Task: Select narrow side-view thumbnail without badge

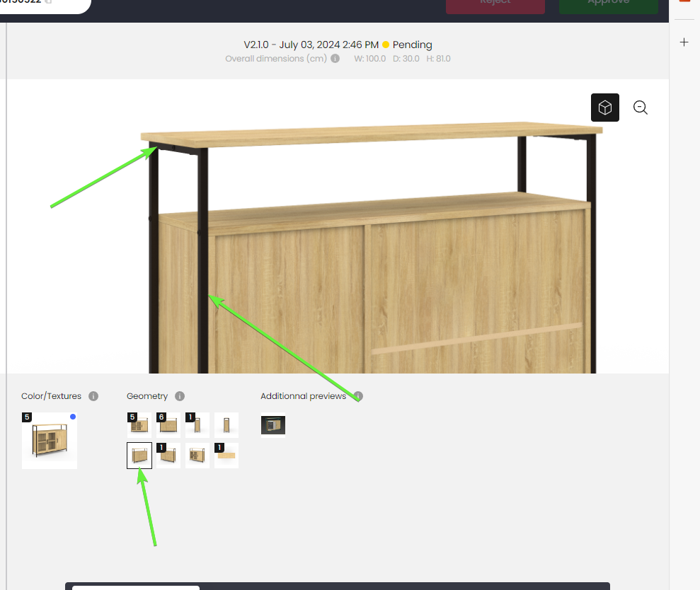Action: click(226, 425)
